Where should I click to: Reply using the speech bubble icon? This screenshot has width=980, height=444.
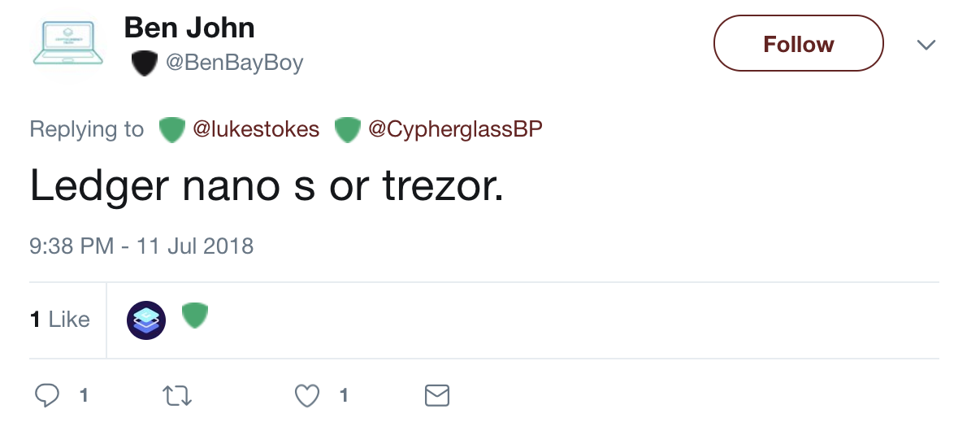click(48, 396)
